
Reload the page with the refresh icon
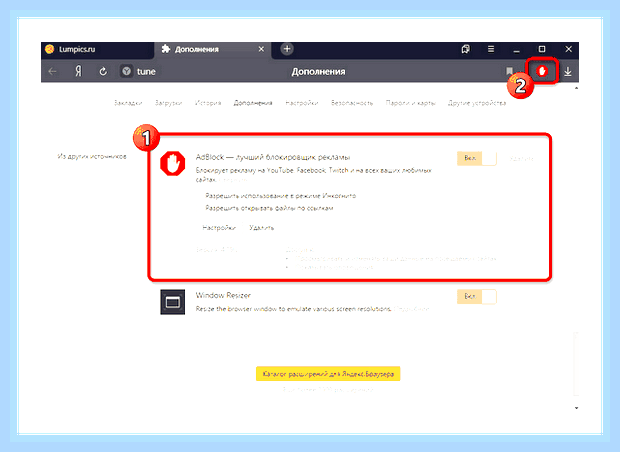(x=103, y=72)
